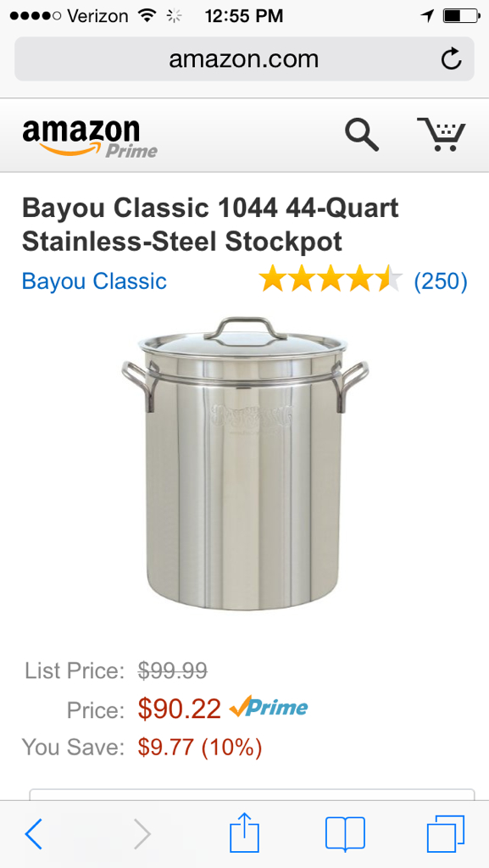
Task: Show open tabs with tabs icon
Action: tap(446, 834)
